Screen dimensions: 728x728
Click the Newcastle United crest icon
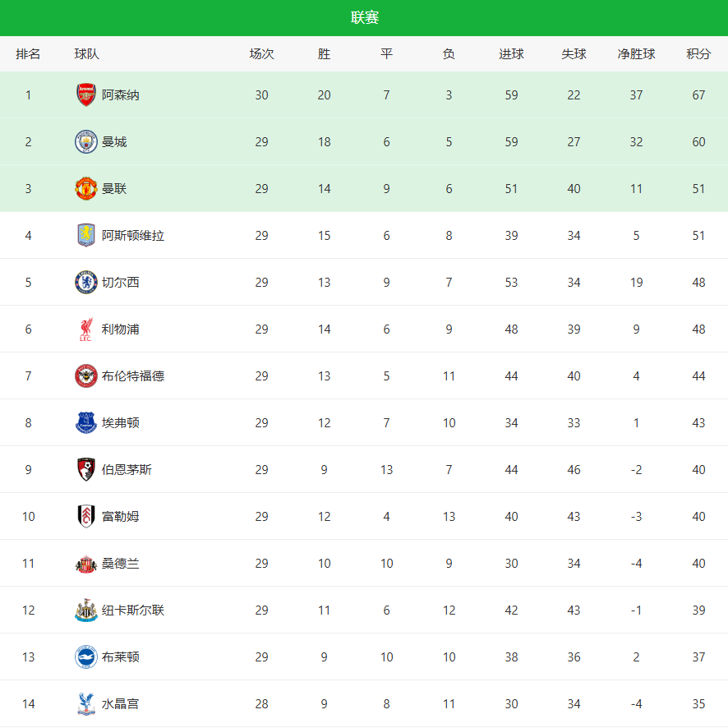pyautogui.click(x=86, y=611)
